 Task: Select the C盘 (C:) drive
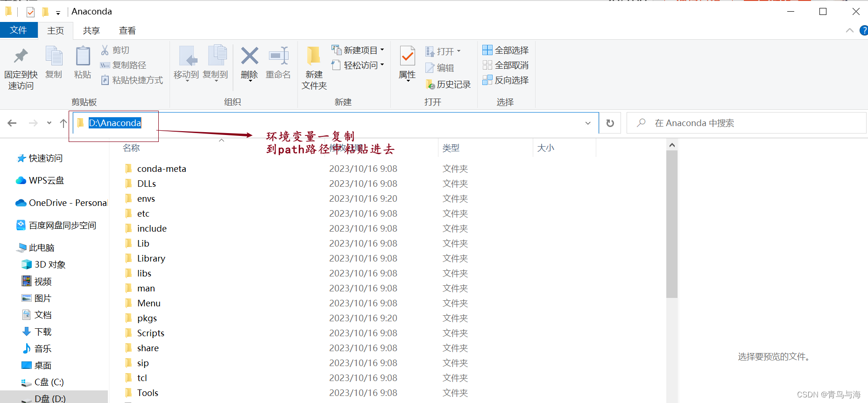point(43,382)
